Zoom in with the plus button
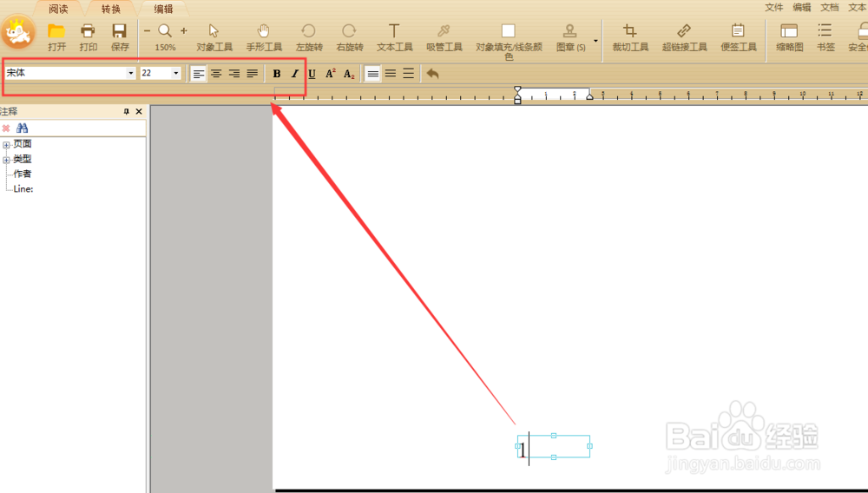This screenshot has width=868, height=493. 184,31
